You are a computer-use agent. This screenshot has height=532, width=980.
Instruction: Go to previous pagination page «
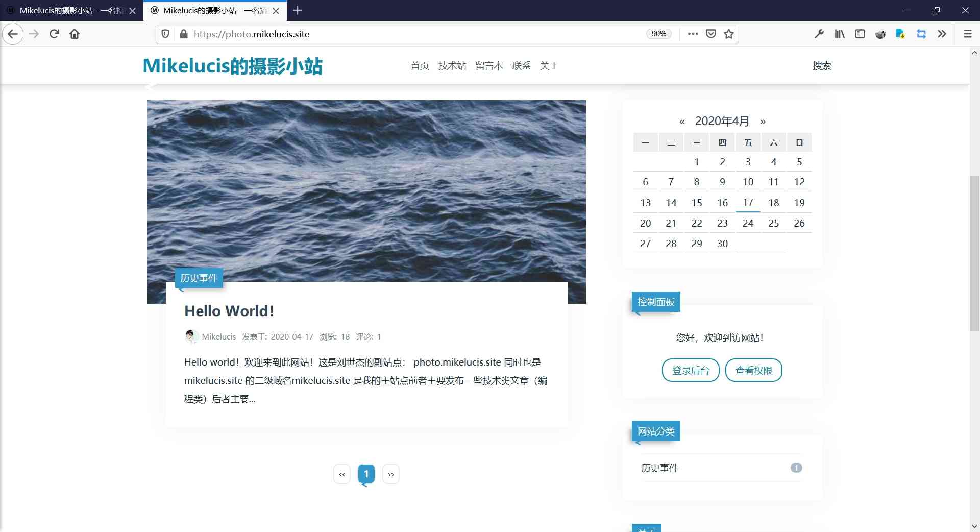click(342, 474)
